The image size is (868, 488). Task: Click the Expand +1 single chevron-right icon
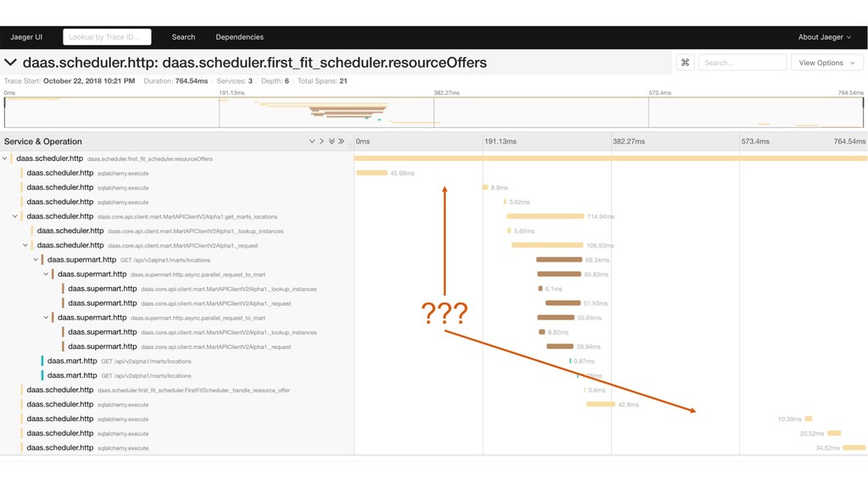coord(321,141)
